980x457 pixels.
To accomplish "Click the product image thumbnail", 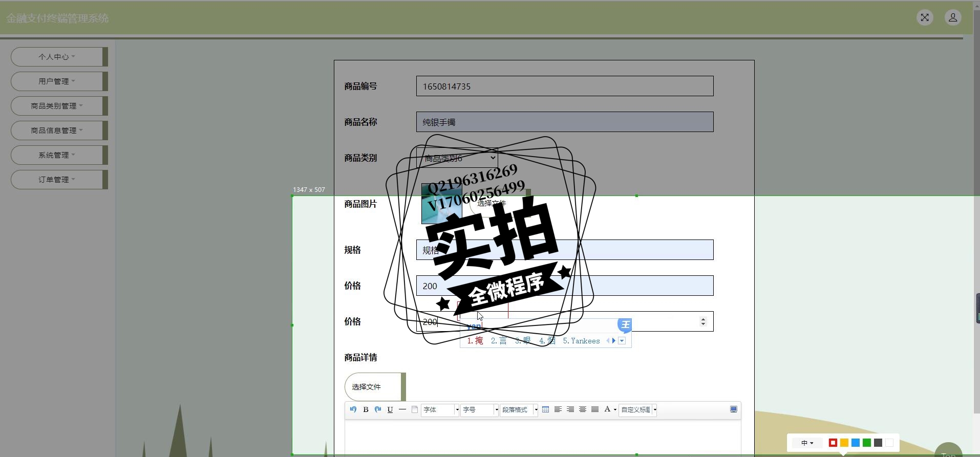I will tap(441, 204).
